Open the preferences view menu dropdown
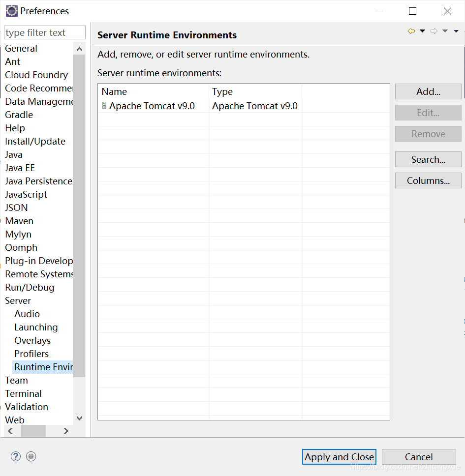The height and width of the screenshot is (476, 465). (456, 31)
